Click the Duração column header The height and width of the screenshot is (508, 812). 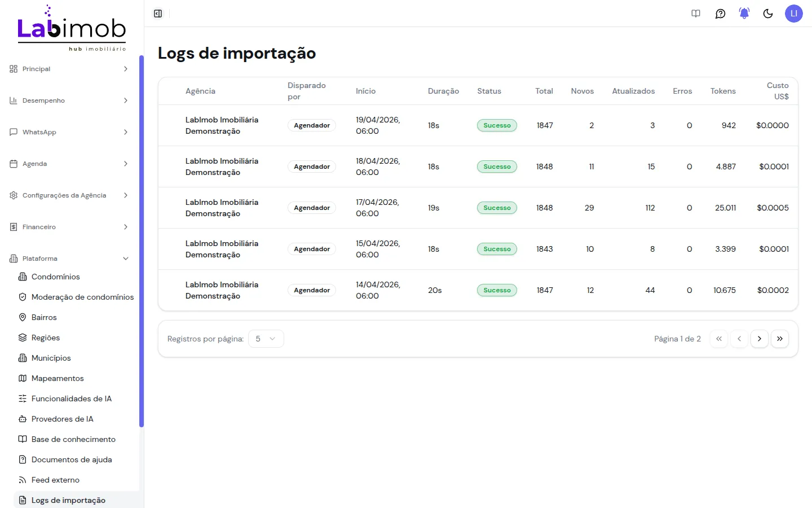(443, 91)
